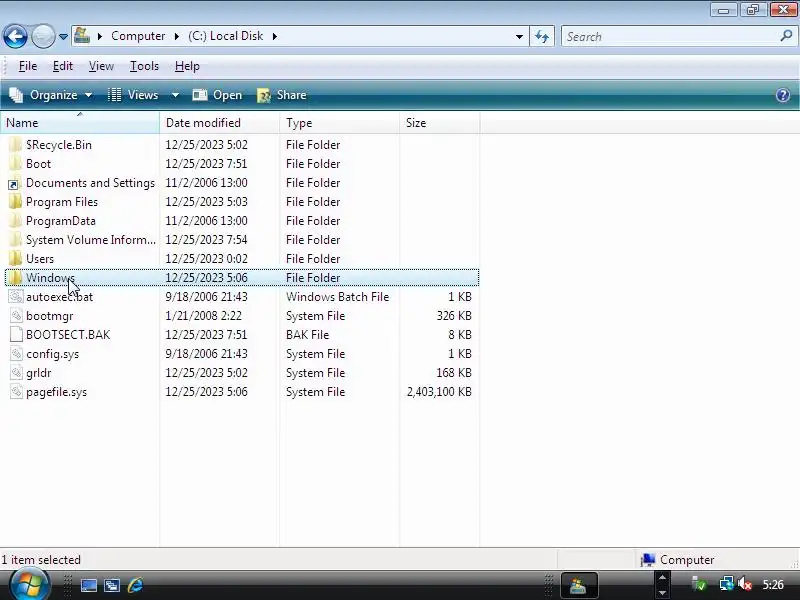Image resolution: width=800 pixels, height=600 pixels.
Task: Select the System Volume Information folder icon
Action: [15, 240]
